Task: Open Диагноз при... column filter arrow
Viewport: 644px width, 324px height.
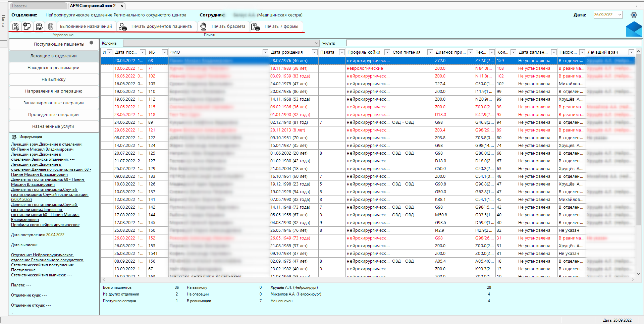Action: coord(470,52)
